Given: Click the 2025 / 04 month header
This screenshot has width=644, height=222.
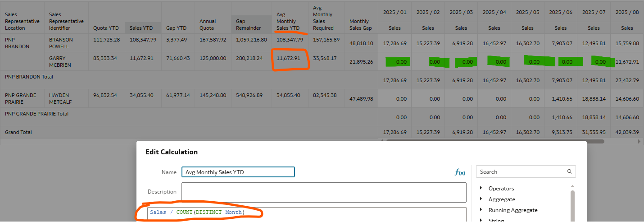Looking at the screenshot, I should (494, 12).
